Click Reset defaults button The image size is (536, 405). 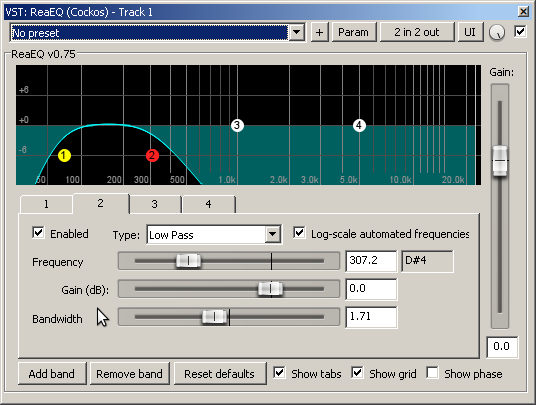click(219, 374)
